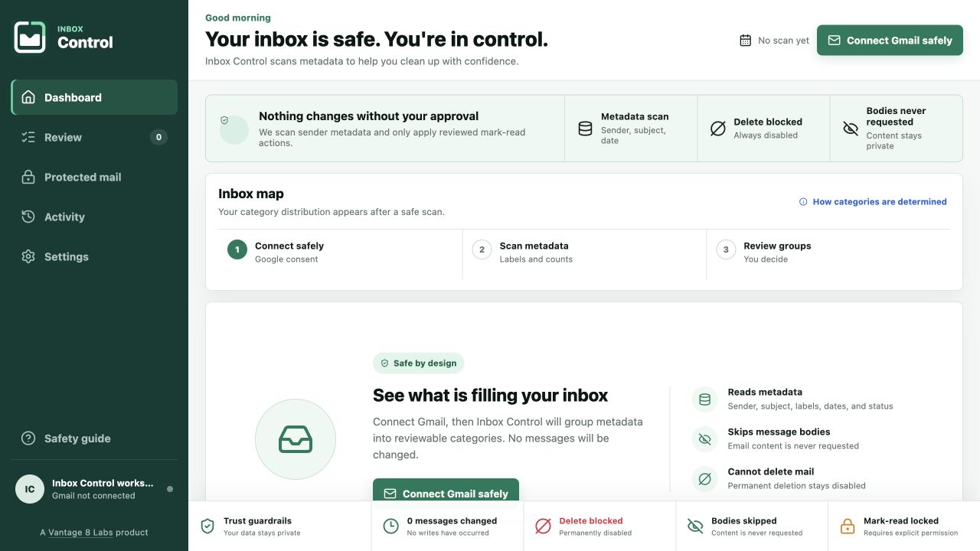Open the Dashboard page
The height and width of the screenshot is (551, 980).
pos(94,97)
